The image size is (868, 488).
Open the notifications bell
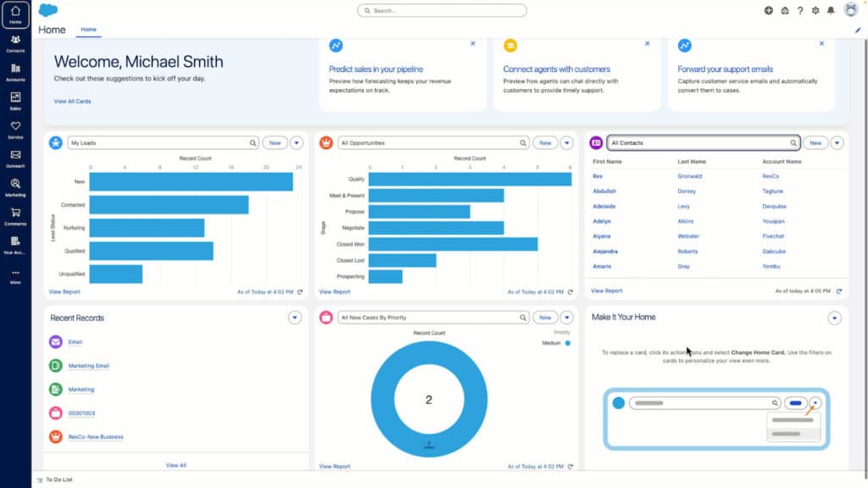[831, 10]
